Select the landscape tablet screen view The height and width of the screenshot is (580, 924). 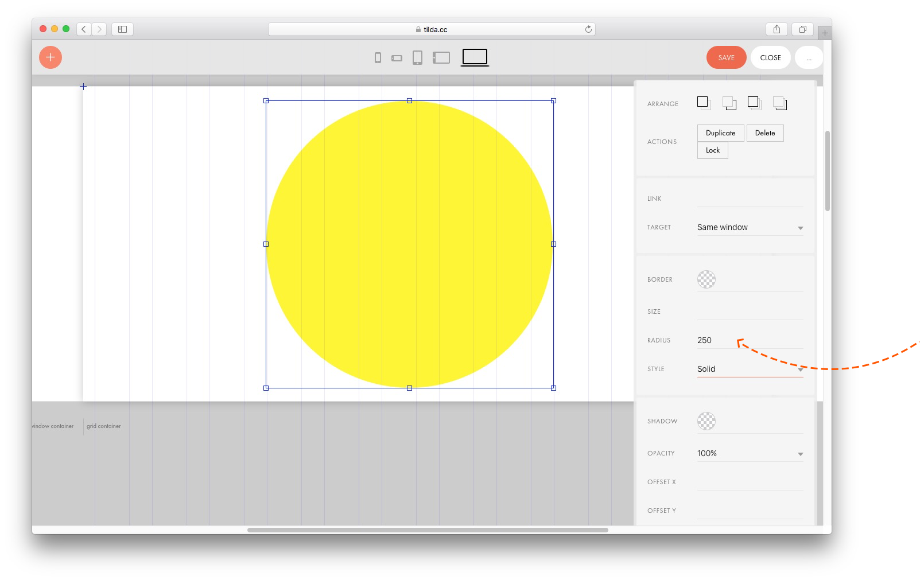[x=441, y=57]
